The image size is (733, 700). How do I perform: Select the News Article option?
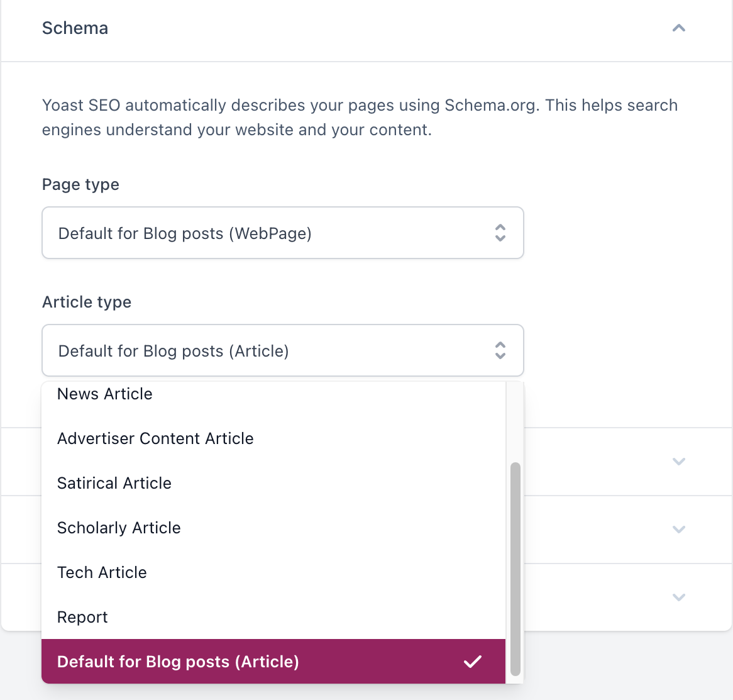coord(105,394)
